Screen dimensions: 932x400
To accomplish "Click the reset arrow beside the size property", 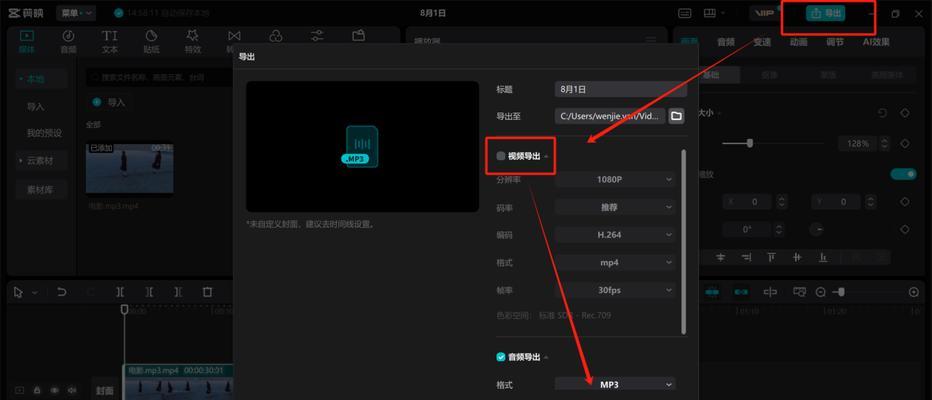I will click(x=883, y=113).
